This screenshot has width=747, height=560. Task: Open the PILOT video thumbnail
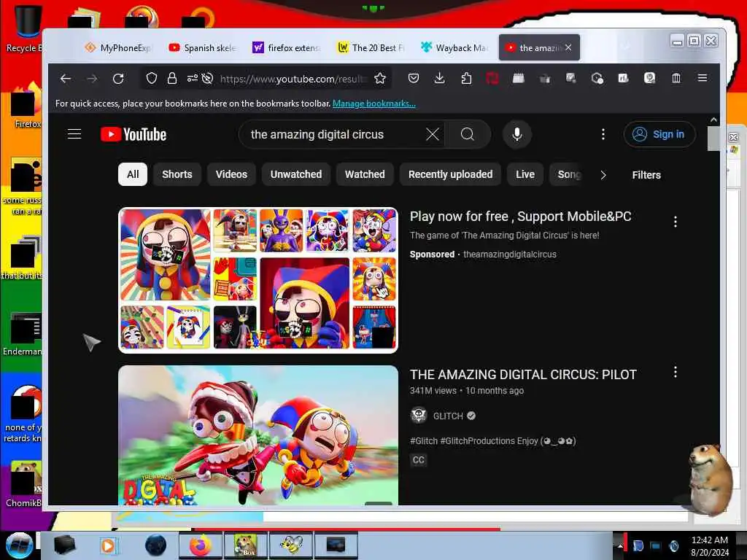[258, 435]
